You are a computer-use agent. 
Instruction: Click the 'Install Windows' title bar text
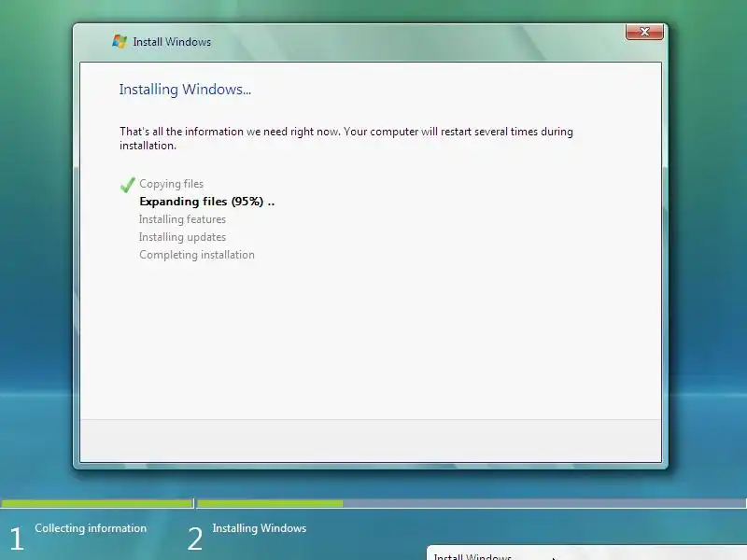coord(172,42)
